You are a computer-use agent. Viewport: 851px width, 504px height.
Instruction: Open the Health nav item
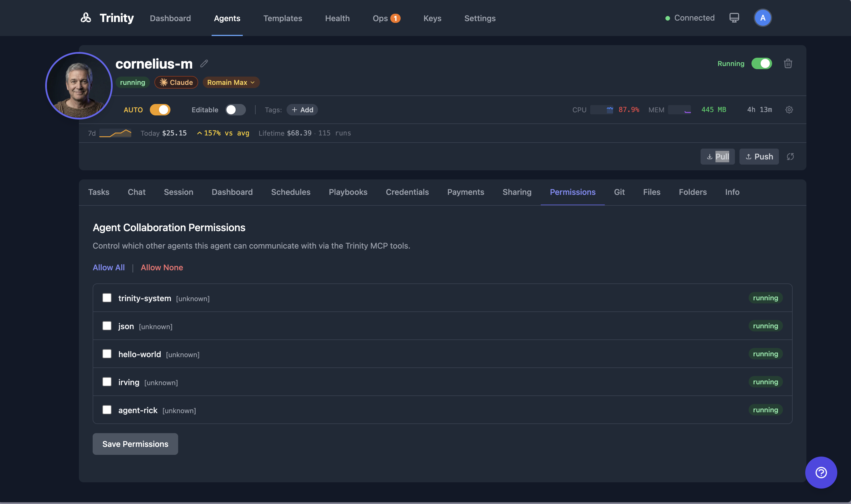[337, 18]
